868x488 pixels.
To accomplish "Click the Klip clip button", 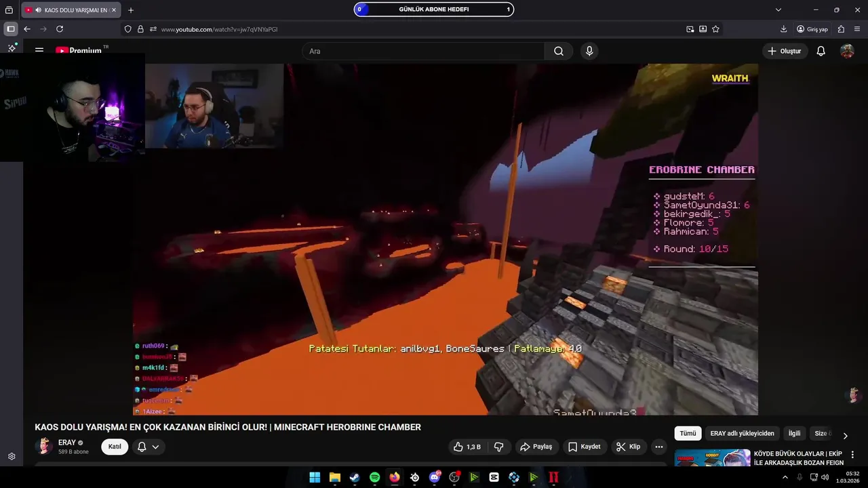I will 629,447.
